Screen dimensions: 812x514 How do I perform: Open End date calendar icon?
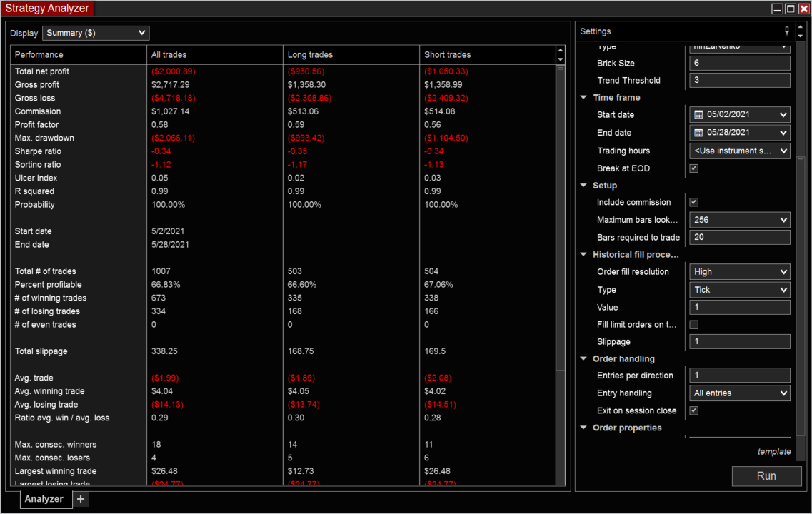tap(698, 133)
